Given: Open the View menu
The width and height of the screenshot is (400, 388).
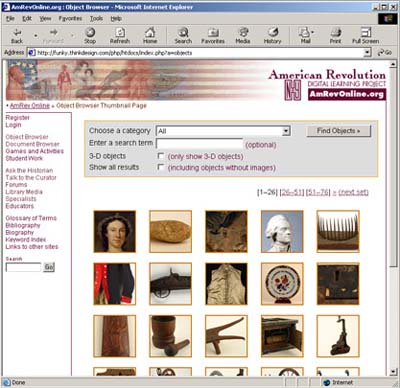Looking at the screenshot, I should (x=45, y=19).
